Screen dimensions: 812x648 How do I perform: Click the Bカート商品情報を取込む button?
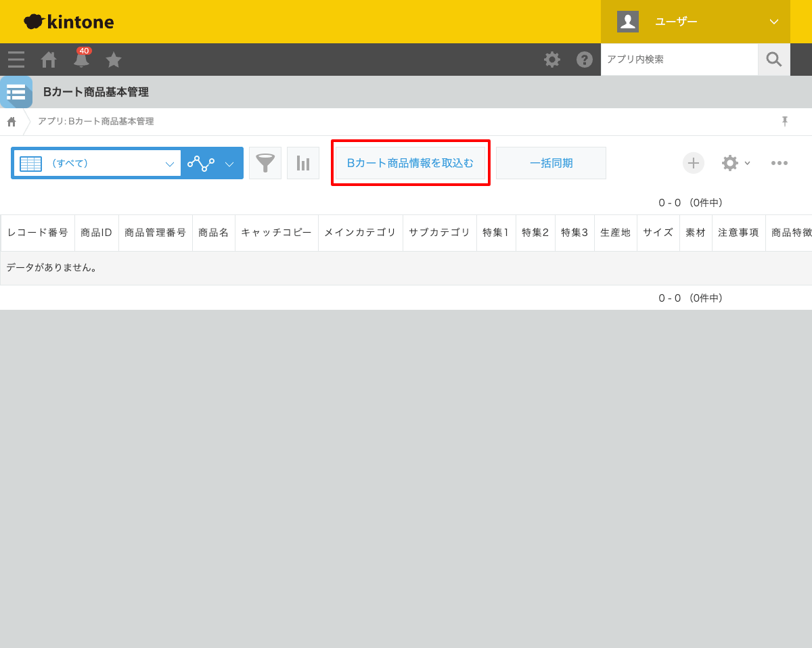coord(410,162)
